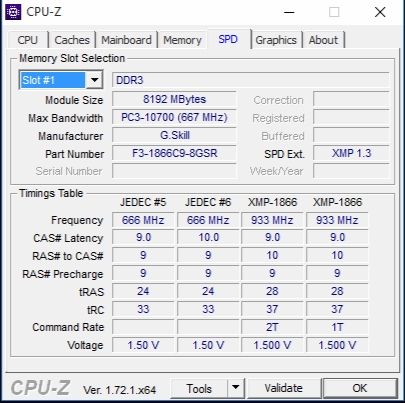Click the XMP 1.3 SPD Ext. field
Image resolution: width=405 pixels, height=403 pixels.
coord(351,153)
